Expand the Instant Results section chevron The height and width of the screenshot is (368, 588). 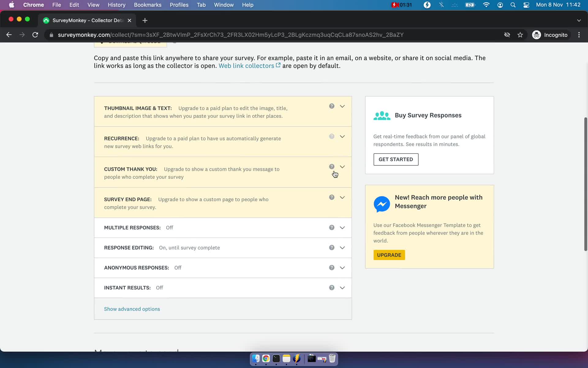342,287
